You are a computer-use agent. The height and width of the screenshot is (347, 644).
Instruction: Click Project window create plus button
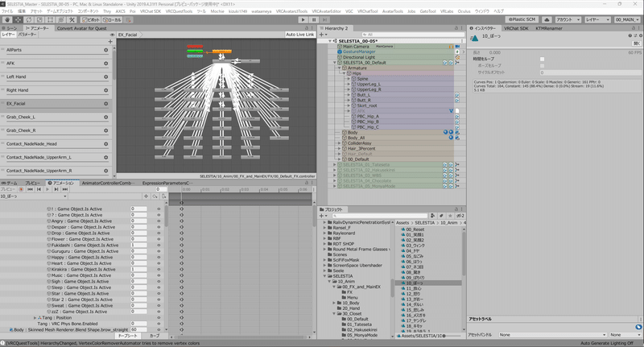click(x=323, y=216)
